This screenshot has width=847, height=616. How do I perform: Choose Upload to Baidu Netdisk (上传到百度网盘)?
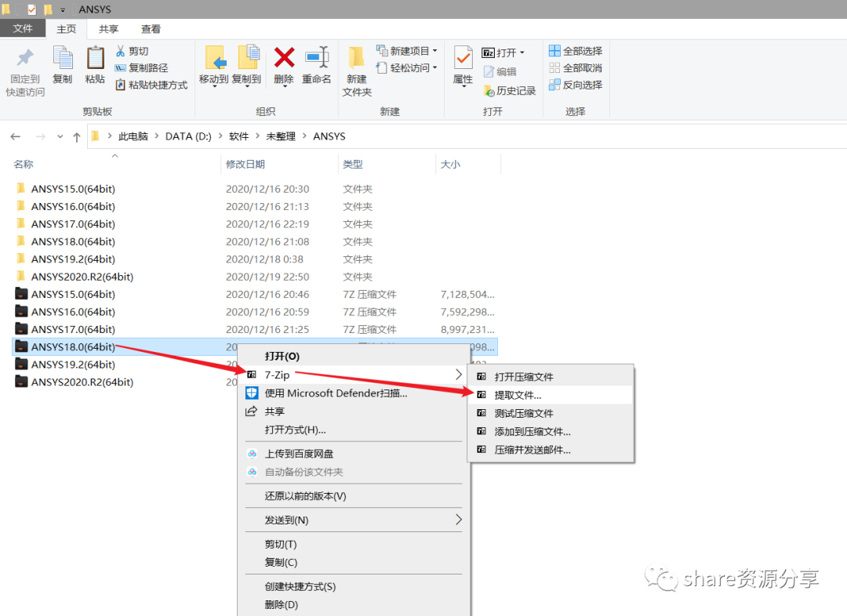tap(354, 454)
